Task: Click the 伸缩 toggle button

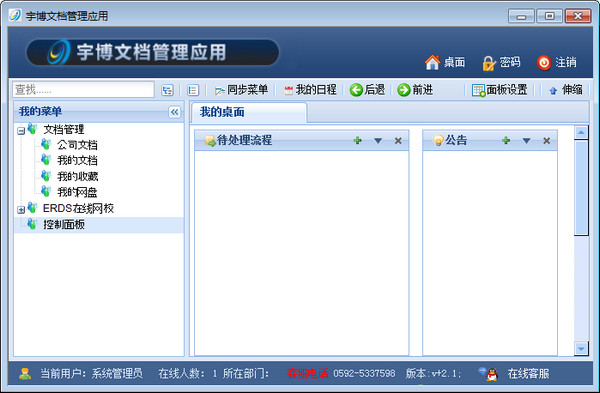Action: click(566, 90)
